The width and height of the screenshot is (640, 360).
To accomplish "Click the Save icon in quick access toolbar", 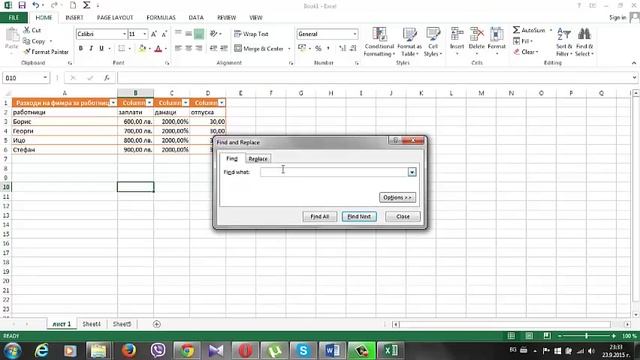I will [22, 5].
